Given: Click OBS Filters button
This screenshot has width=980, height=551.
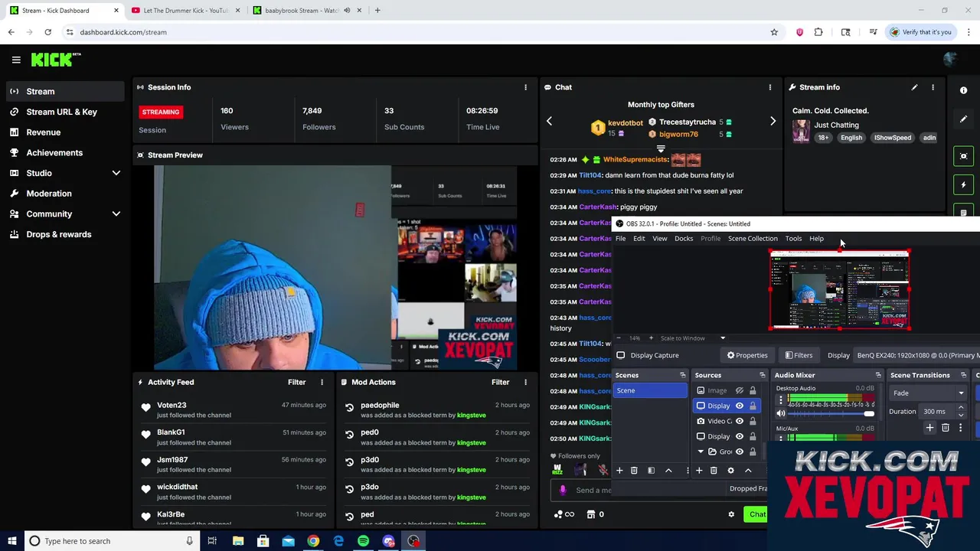Looking at the screenshot, I should click(x=799, y=355).
